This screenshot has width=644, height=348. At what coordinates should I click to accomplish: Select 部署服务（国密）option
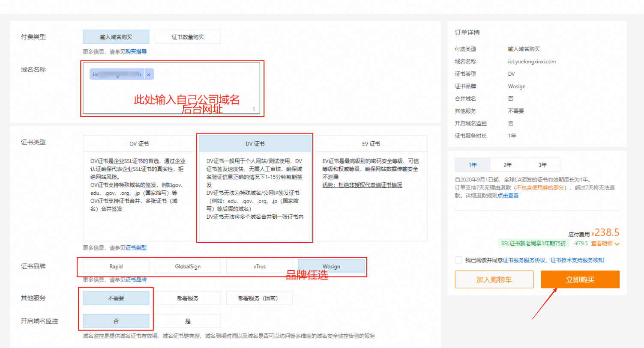[260, 298]
